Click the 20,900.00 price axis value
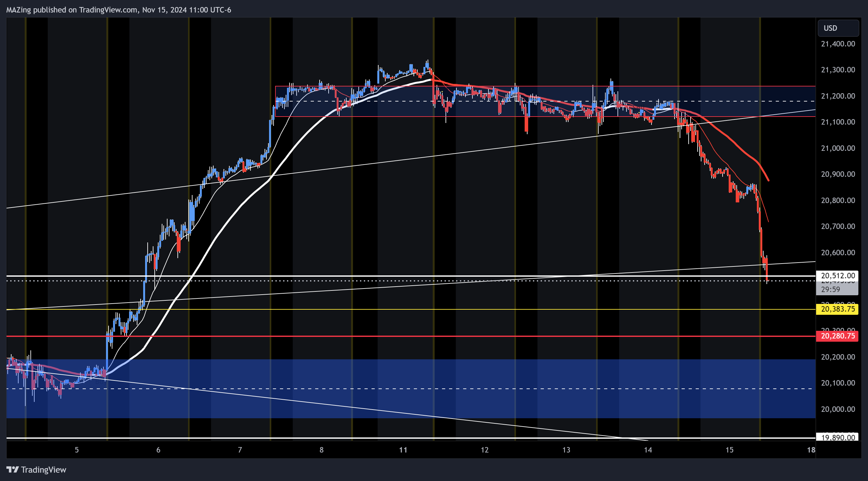868x481 pixels. 838,174
